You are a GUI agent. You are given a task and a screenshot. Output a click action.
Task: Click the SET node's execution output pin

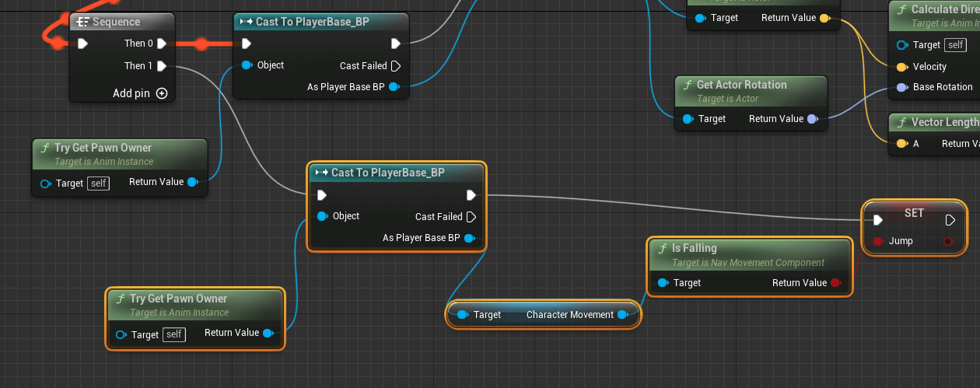[950, 221]
